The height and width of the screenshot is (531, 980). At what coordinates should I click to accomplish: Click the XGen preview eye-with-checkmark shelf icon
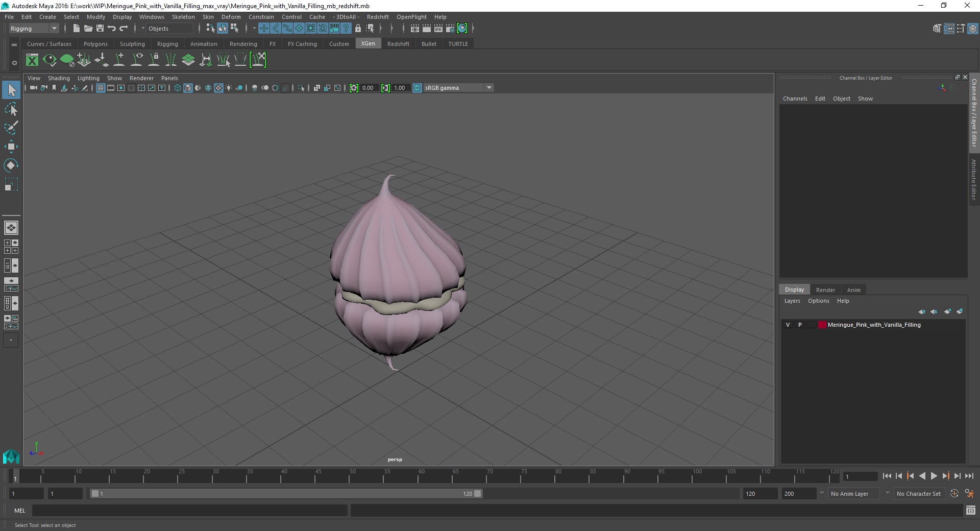pos(50,60)
